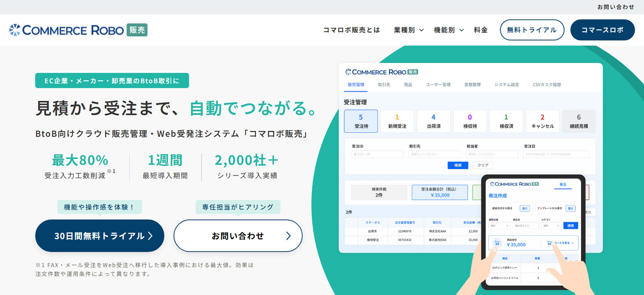Select the ユーザー管理 tab
Image resolution: width=644 pixels, height=295 pixels.
pyautogui.click(x=438, y=85)
